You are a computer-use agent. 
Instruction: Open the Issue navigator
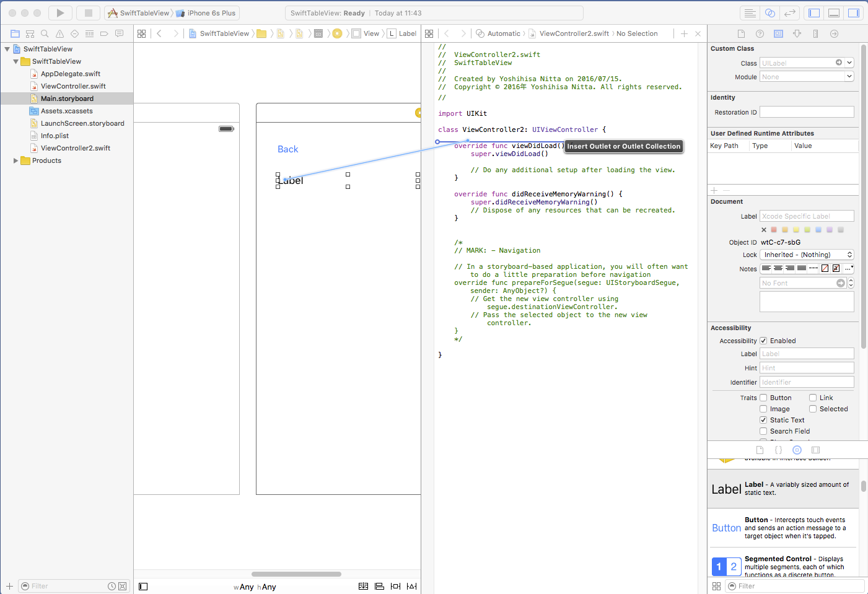(x=59, y=33)
